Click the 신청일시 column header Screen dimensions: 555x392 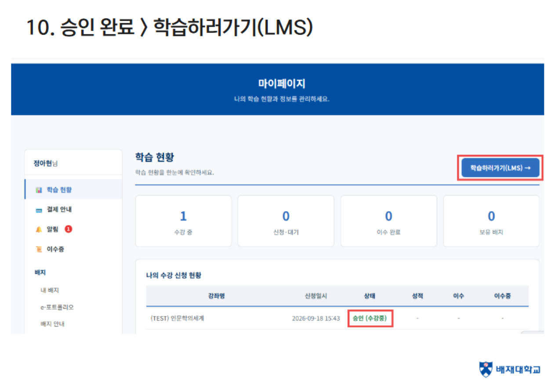click(316, 296)
